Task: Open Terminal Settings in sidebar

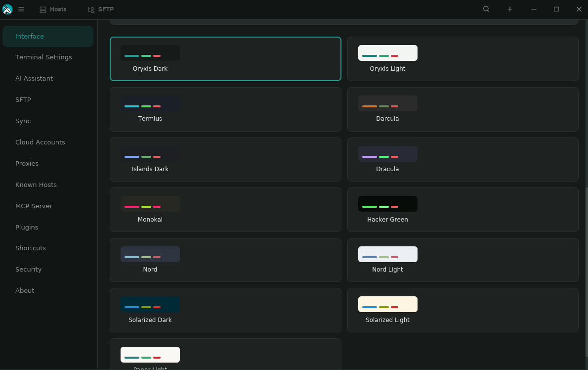Action: (x=48, y=57)
